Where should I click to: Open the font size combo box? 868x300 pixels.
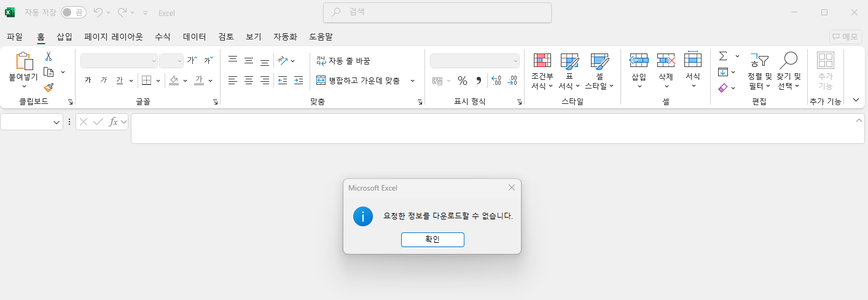pyautogui.click(x=171, y=60)
